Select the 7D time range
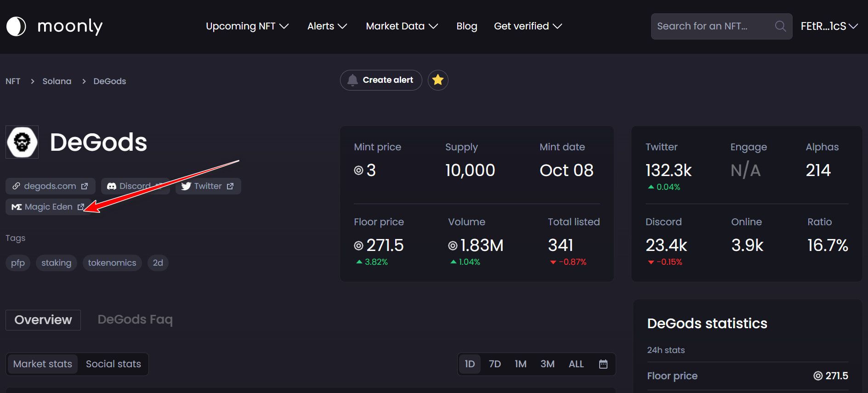This screenshot has width=868, height=393. pos(495,364)
